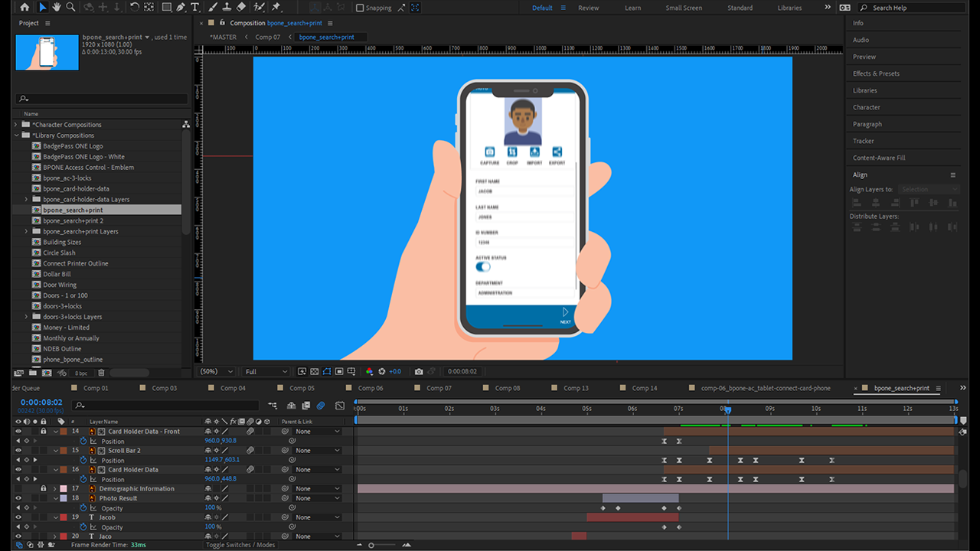
Task: Switch to the Small Screen workspace
Action: [x=683, y=8]
